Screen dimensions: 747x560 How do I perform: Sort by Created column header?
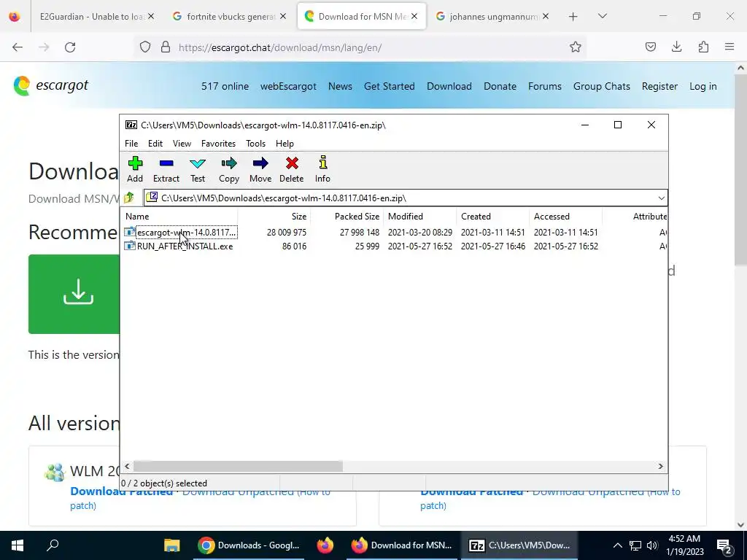click(492, 216)
